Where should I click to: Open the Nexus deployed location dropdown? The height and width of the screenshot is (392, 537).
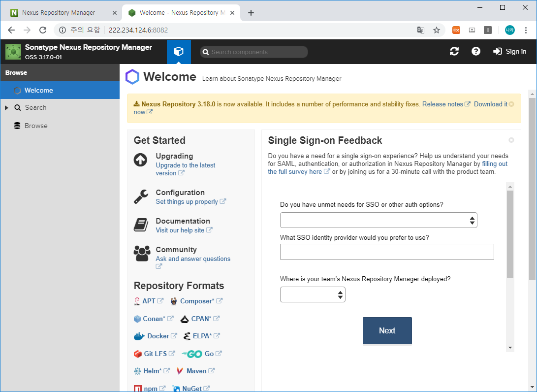(x=313, y=294)
